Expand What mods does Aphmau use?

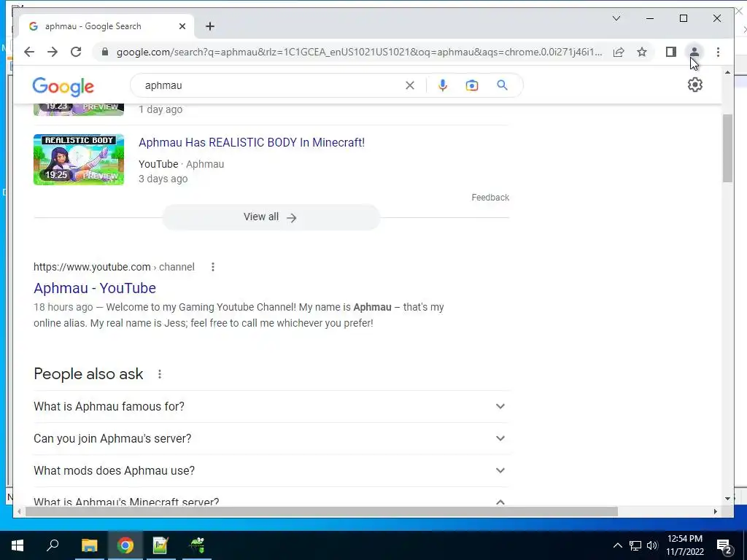271,470
